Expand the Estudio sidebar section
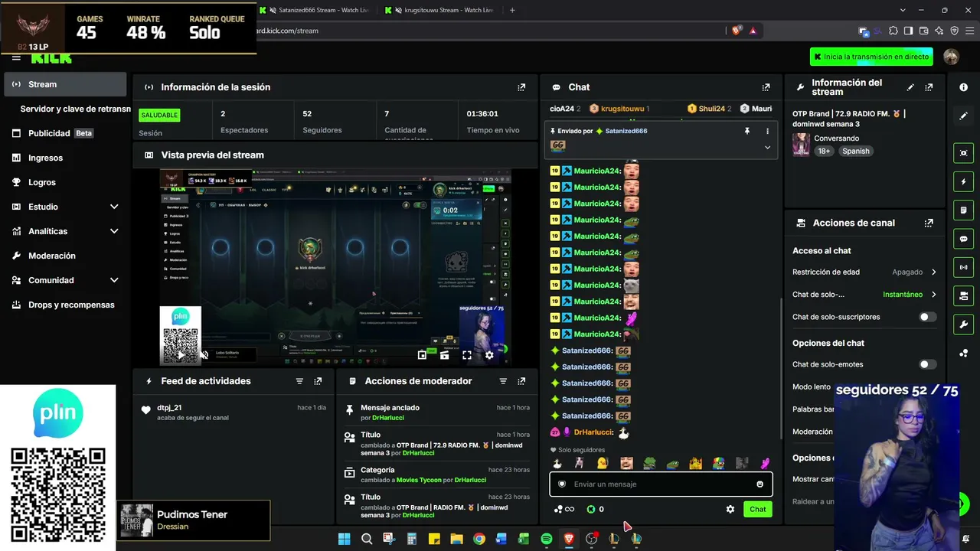Image resolution: width=980 pixels, height=551 pixels. tap(114, 207)
